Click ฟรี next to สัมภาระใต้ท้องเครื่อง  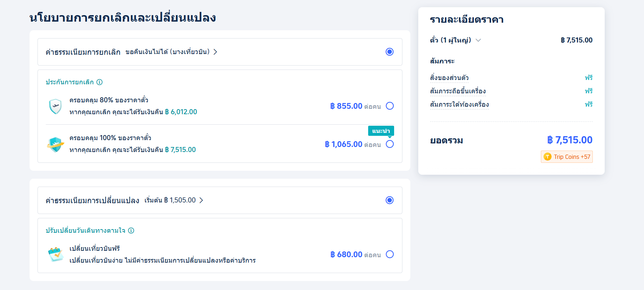(589, 104)
